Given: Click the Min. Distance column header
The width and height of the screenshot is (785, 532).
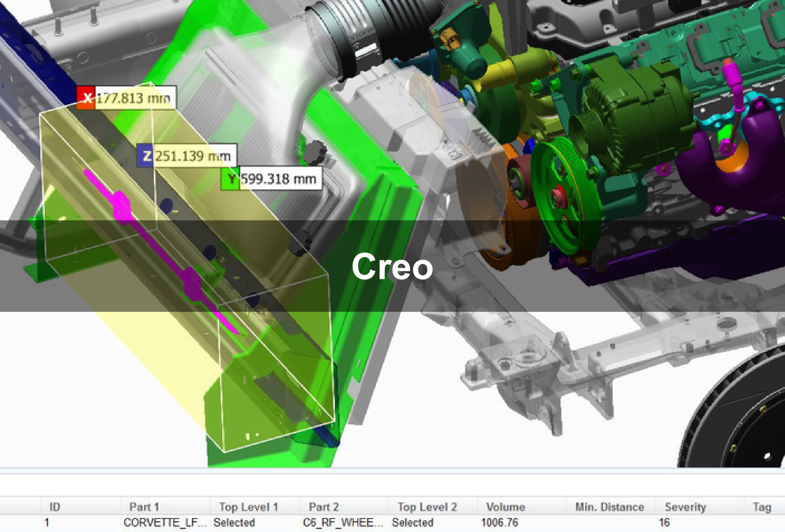Looking at the screenshot, I should (610, 507).
